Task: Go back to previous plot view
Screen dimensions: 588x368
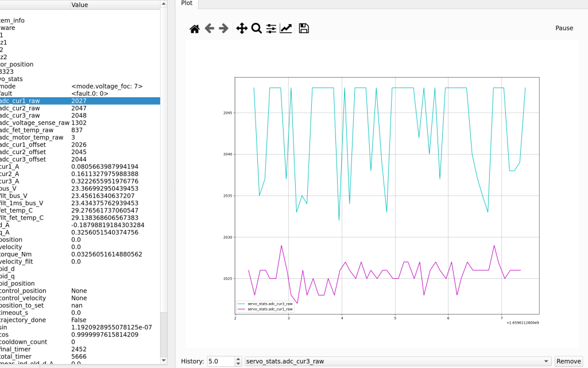Action: click(x=210, y=29)
